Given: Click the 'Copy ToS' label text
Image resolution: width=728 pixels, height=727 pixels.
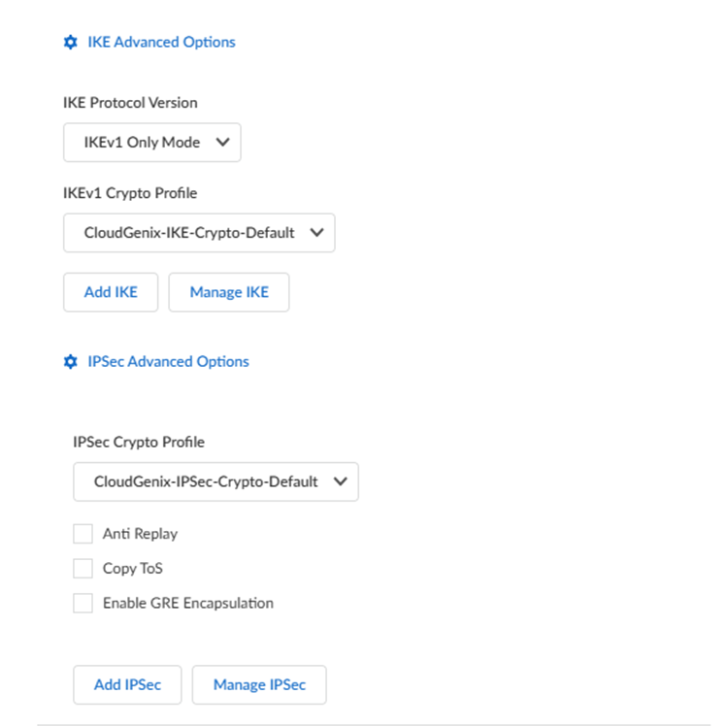Looking at the screenshot, I should pos(133,569).
